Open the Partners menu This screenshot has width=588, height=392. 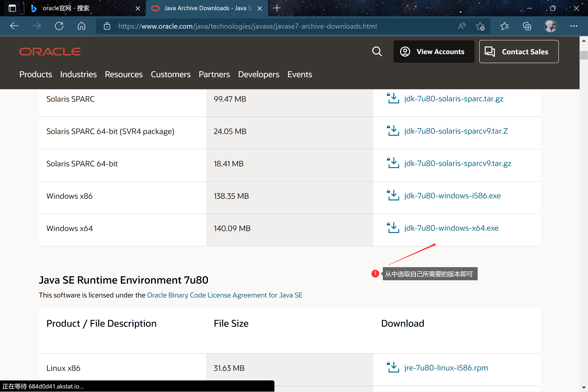click(x=214, y=74)
